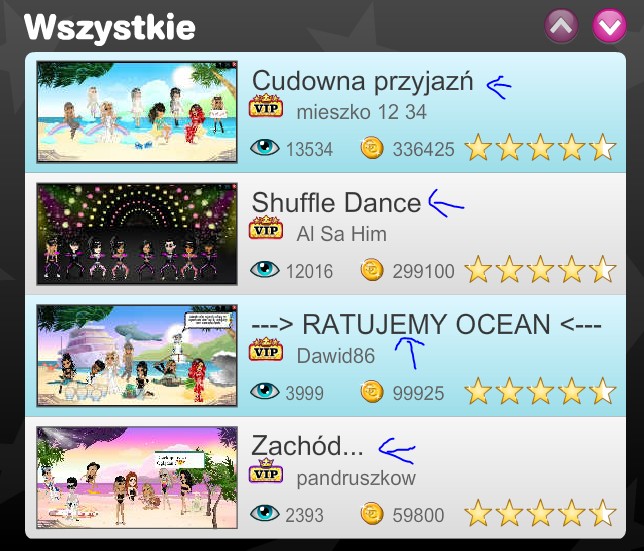The image size is (644, 551).
Task: Open the Cudowna przyjaźń beach thumbnail
Action: pos(137,112)
